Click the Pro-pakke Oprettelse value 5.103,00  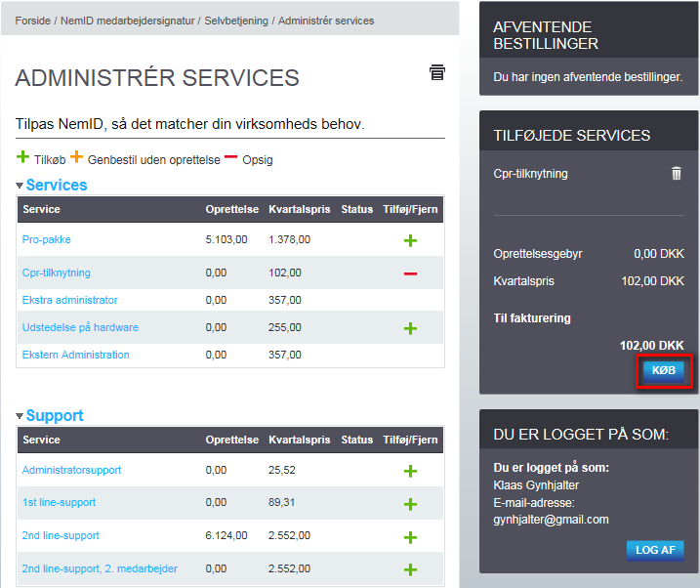click(226, 239)
